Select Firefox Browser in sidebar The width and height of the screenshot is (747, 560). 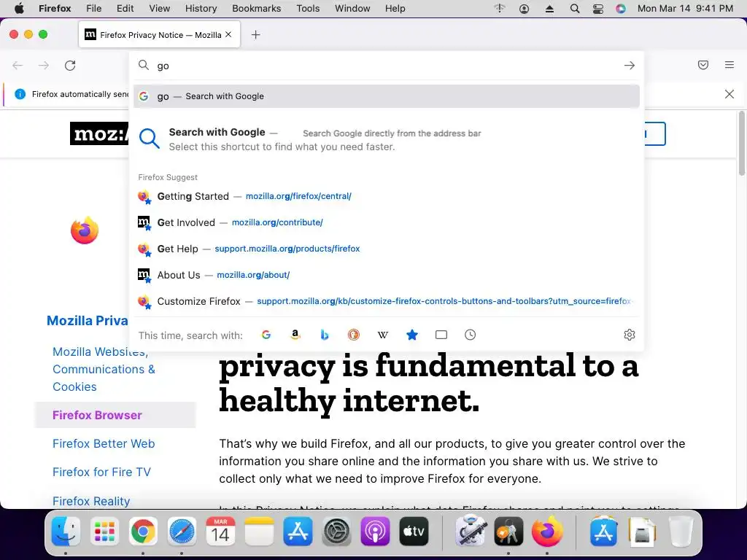coord(115,415)
